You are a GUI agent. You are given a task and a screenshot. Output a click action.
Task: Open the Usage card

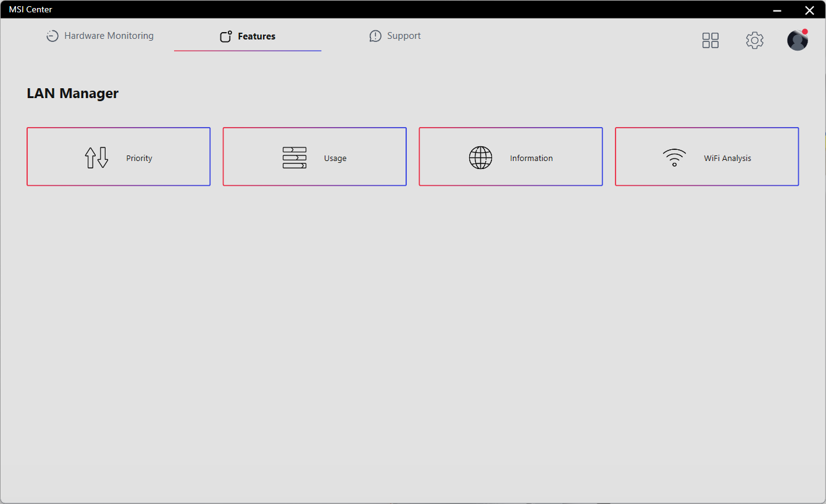coord(314,157)
